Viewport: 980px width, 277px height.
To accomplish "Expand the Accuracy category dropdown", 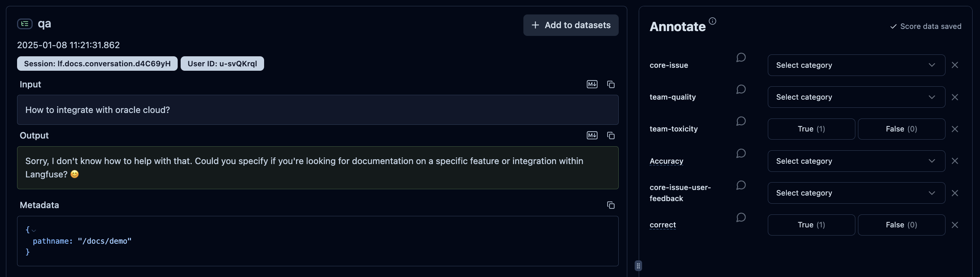I will coord(856,161).
